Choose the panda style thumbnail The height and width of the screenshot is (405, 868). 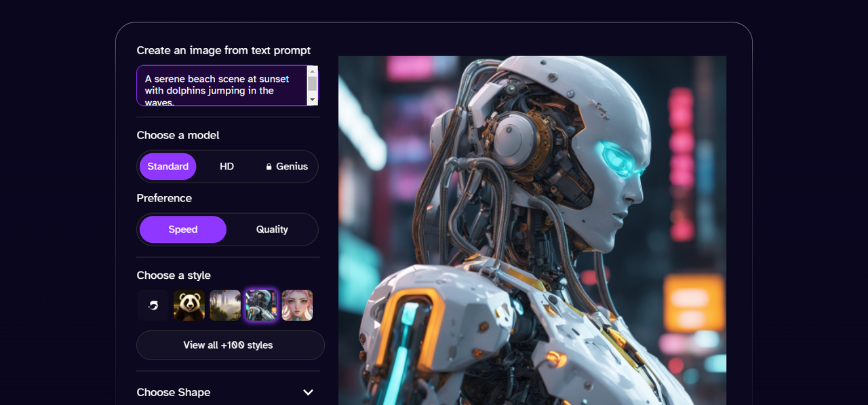pyautogui.click(x=189, y=305)
